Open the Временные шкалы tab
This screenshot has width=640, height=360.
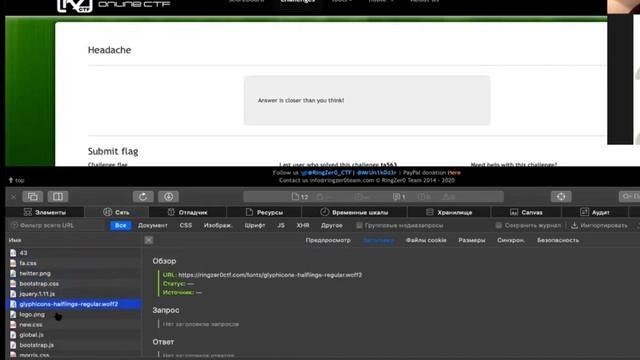click(x=354, y=212)
